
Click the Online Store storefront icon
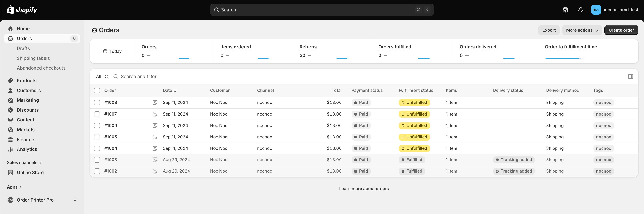point(11,173)
